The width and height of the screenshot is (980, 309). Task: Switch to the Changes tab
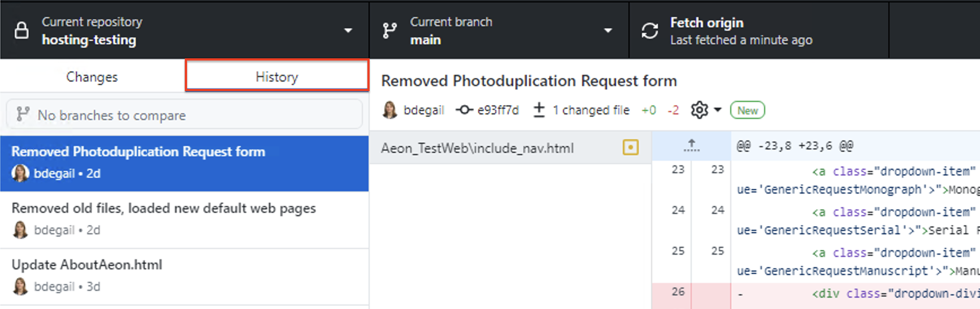coord(92,77)
